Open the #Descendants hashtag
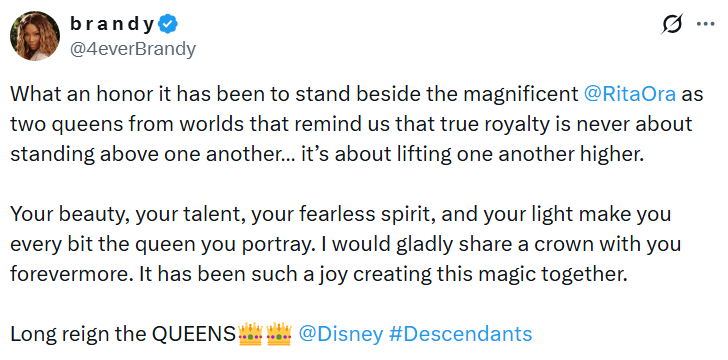 461,334
